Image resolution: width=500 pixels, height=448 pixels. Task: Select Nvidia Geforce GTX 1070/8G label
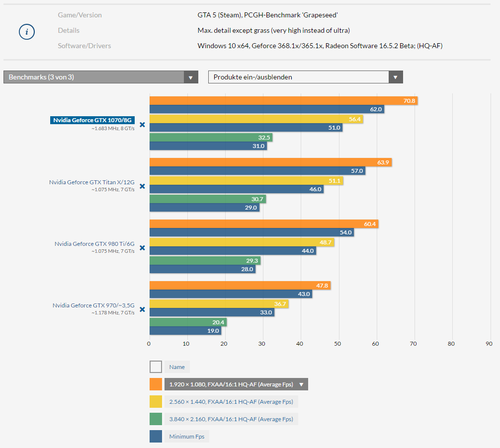tap(92, 120)
